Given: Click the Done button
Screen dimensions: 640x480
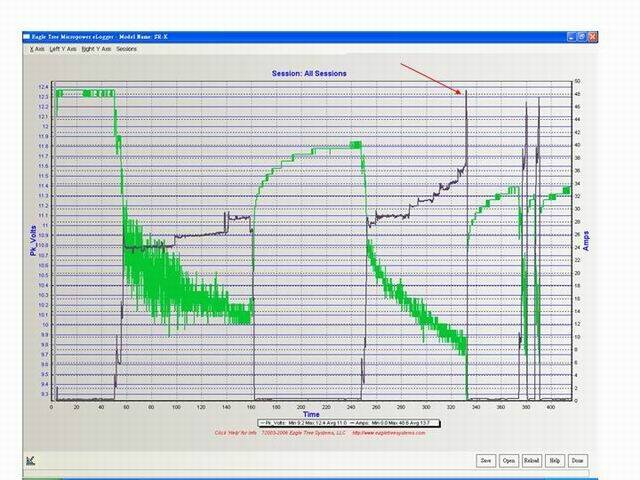Looking at the screenshot, I should click(x=577, y=460).
